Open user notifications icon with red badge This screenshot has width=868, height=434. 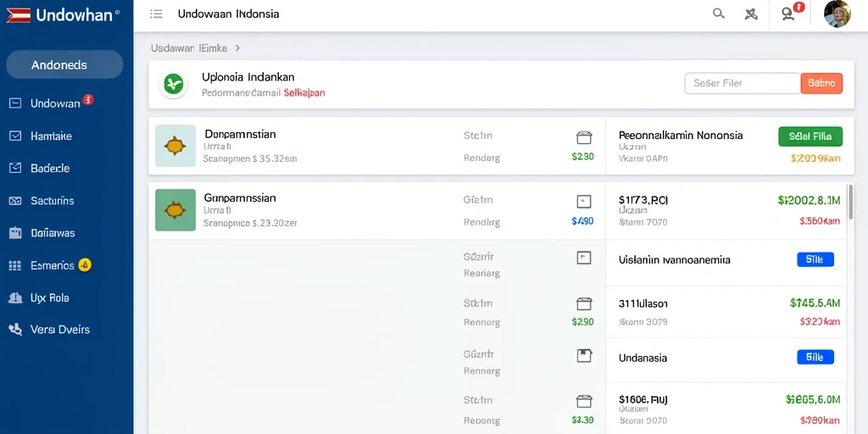click(789, 14)
